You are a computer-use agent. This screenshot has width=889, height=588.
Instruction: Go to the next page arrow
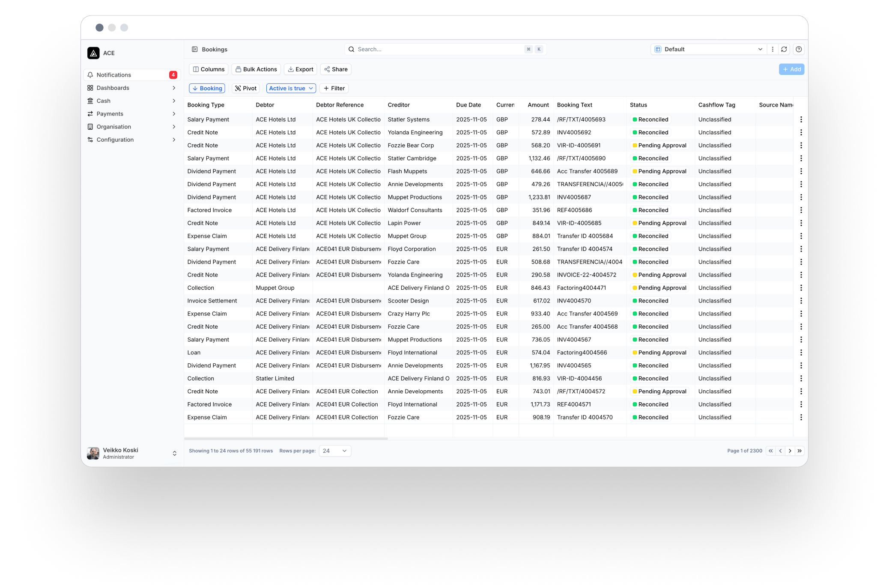click(790, 451)
